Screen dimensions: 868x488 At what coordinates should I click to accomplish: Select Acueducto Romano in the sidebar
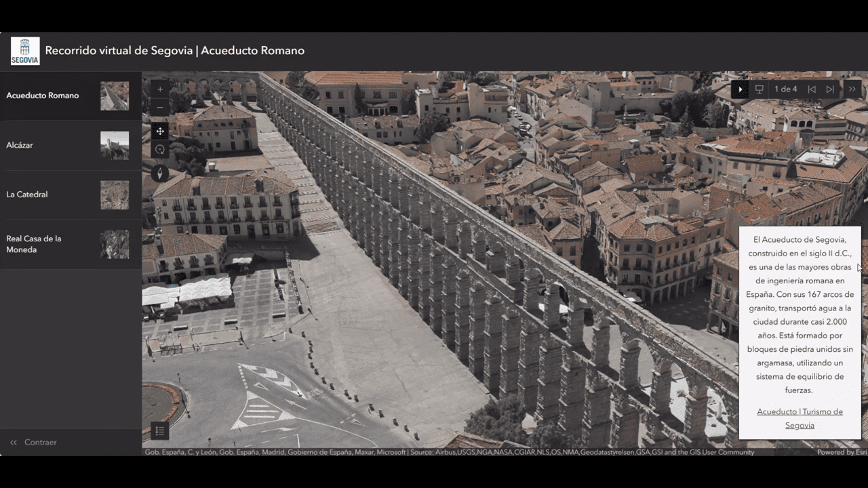43,96
